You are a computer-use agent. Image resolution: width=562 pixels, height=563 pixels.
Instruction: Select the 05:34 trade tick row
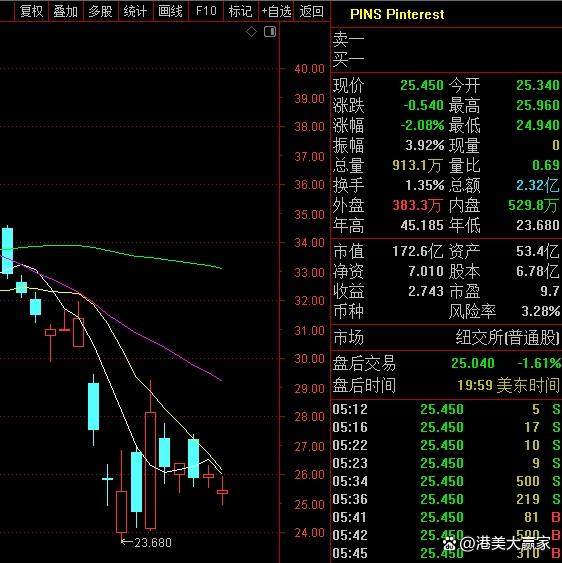coord(446,481)
